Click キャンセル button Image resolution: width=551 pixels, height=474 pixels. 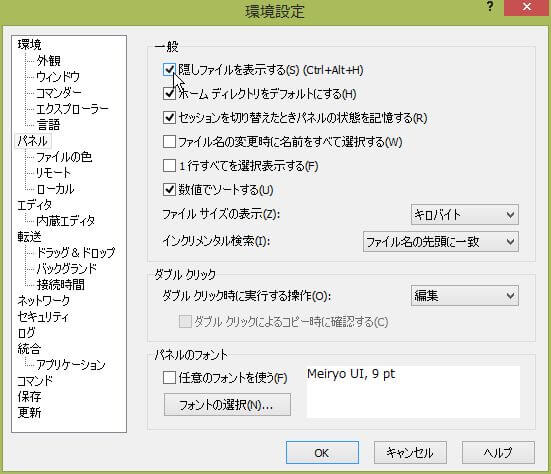(410, 453)
